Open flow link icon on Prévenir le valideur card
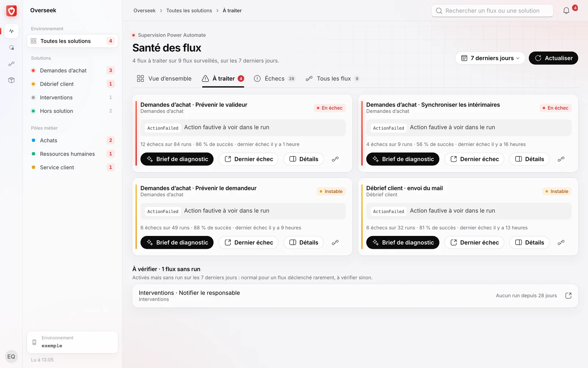Image resolution: width=588 pixels, height=368 pixels. click(x=335, y=159)
